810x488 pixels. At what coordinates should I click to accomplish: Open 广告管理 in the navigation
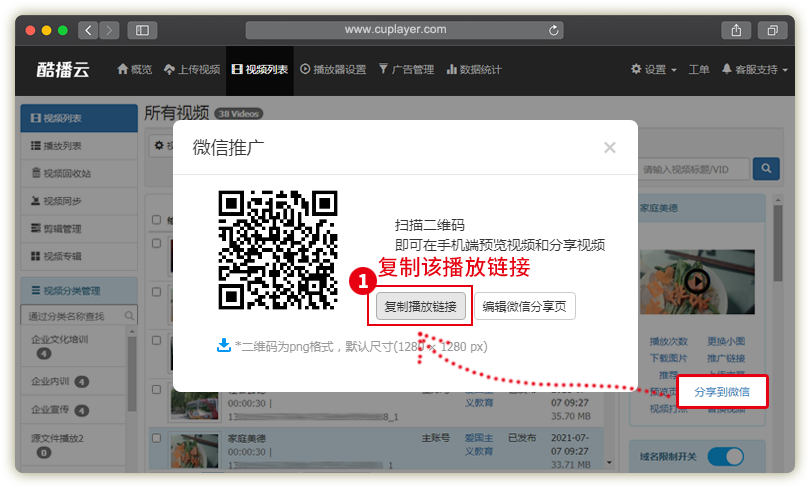(407, 70)
